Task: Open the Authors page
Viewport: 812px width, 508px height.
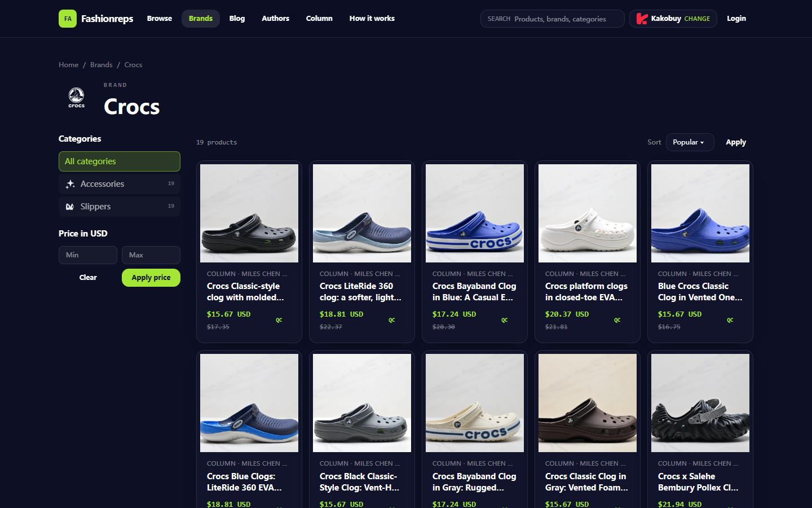Action: 275,19
